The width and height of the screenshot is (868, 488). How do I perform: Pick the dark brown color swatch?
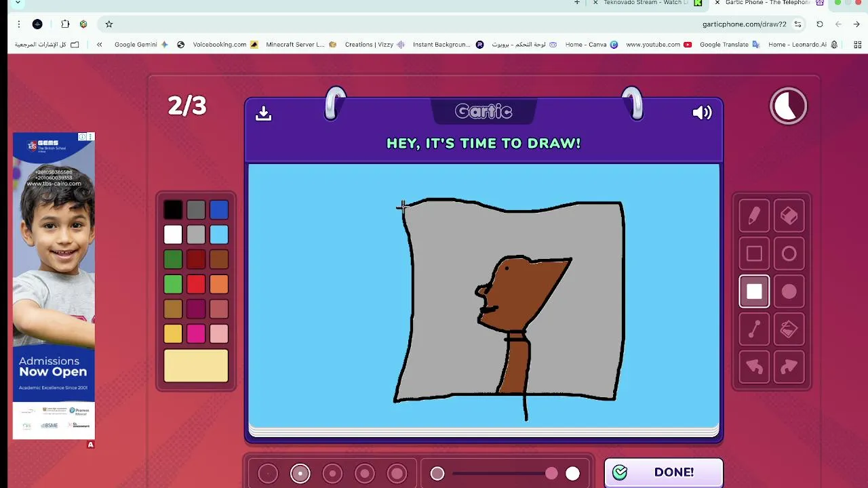click(x=219, y=259)
